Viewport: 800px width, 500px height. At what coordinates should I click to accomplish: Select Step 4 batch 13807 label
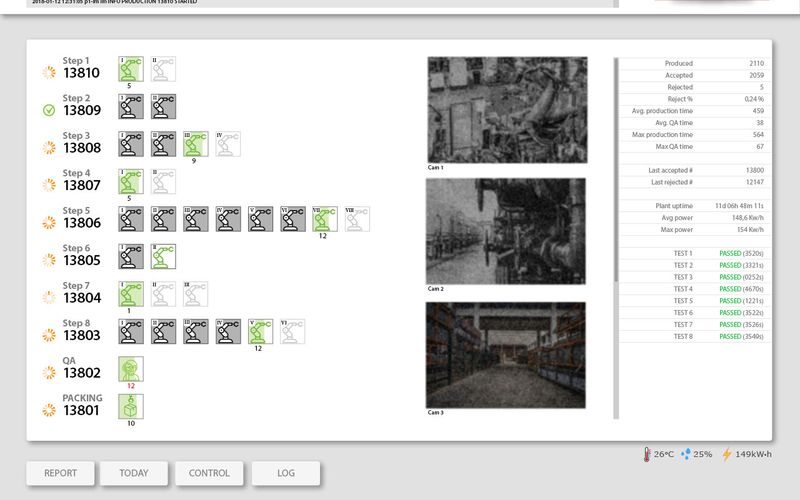[x=81, y=185]
